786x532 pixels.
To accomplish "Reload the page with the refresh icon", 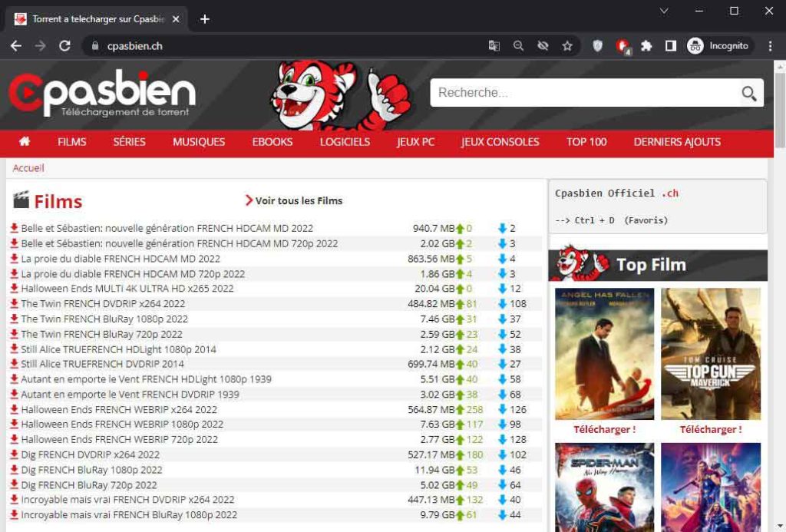I will click(64, 46).
